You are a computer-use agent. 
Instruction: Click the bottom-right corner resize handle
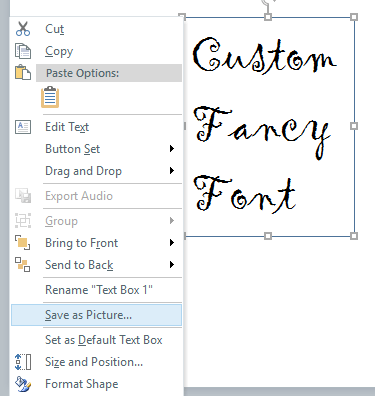point(354,236)
